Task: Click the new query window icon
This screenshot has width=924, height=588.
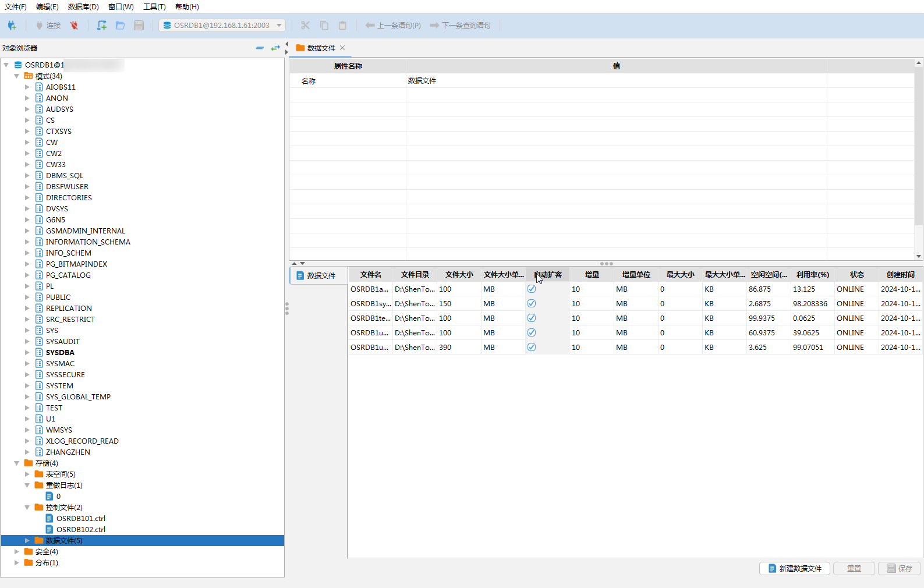Action: 102,26
